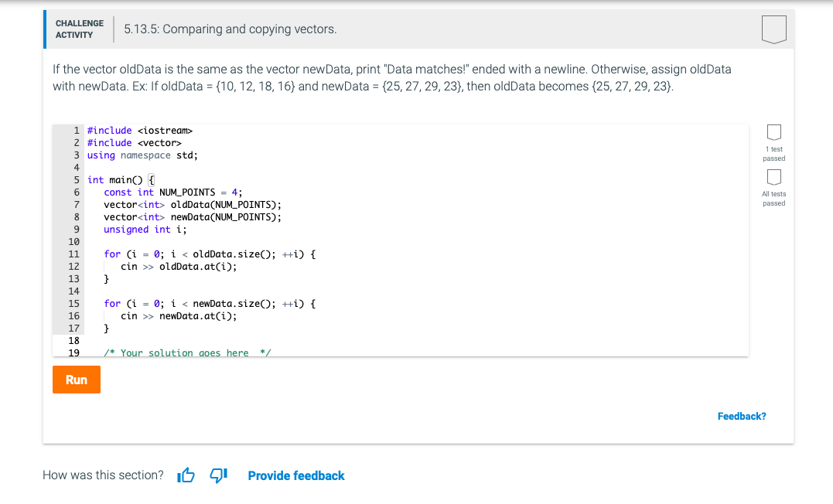Click the '1 test passed' shield icon
Image resolution: width=833 pixels, height=504 pixels.
[773, 132]
